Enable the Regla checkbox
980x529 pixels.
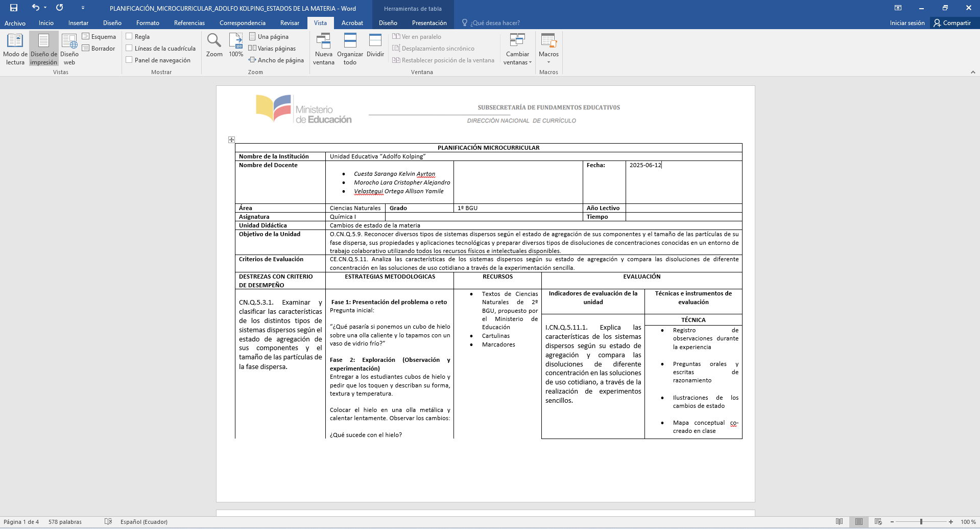click(x=129, y=37)
